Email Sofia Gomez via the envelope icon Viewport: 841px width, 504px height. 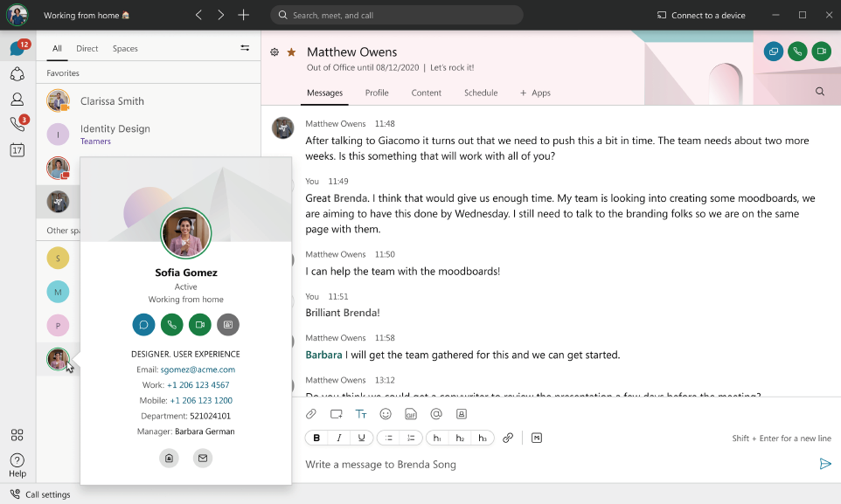203,458
